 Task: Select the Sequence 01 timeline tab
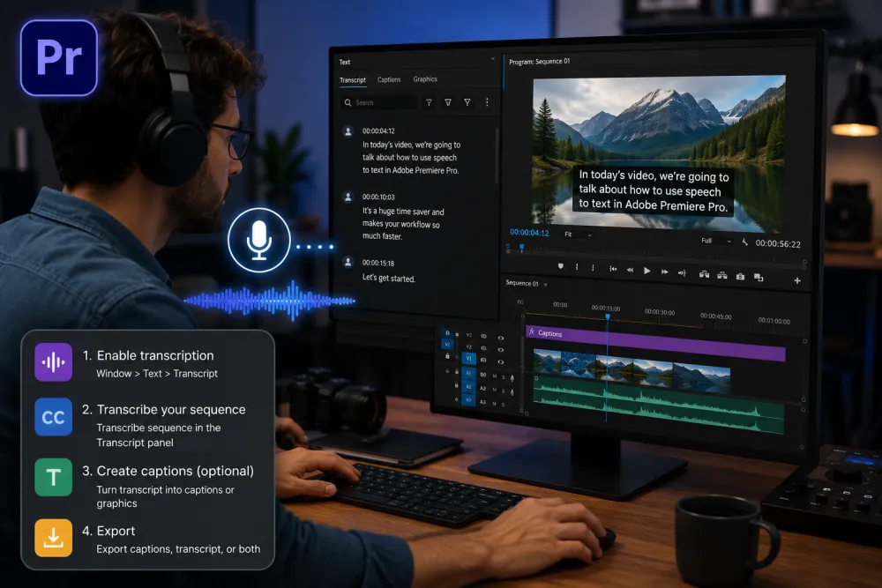[522, 283]
